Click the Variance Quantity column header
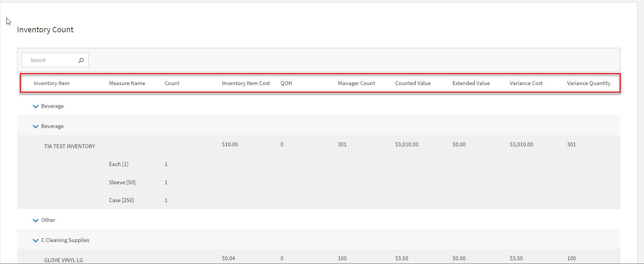This screenshot has width=644, height=264. (588, 83)
